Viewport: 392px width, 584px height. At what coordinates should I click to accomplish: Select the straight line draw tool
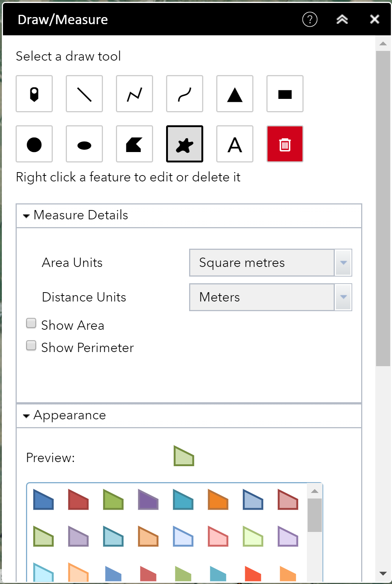coord(84,94)
